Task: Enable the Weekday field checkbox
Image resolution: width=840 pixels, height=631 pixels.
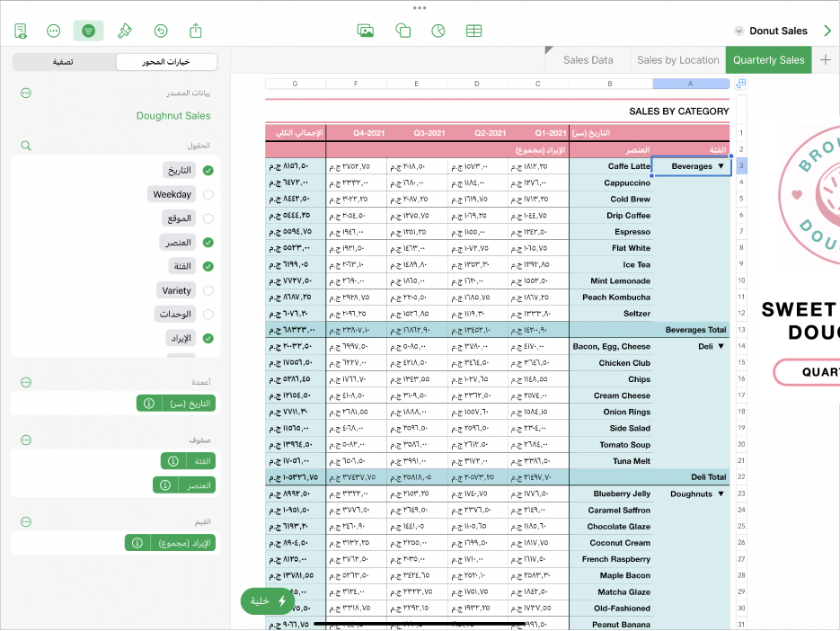Action: coord(208,194)
